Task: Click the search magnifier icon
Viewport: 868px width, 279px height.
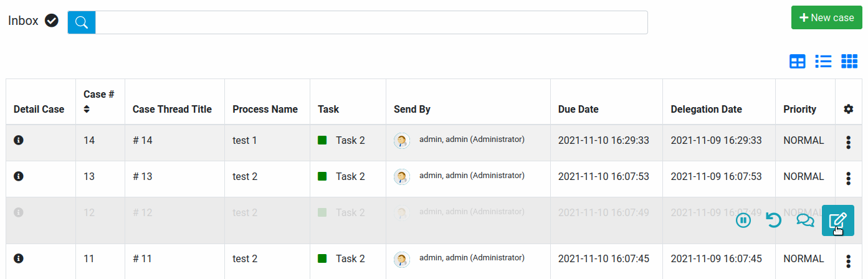Action: 82,22
